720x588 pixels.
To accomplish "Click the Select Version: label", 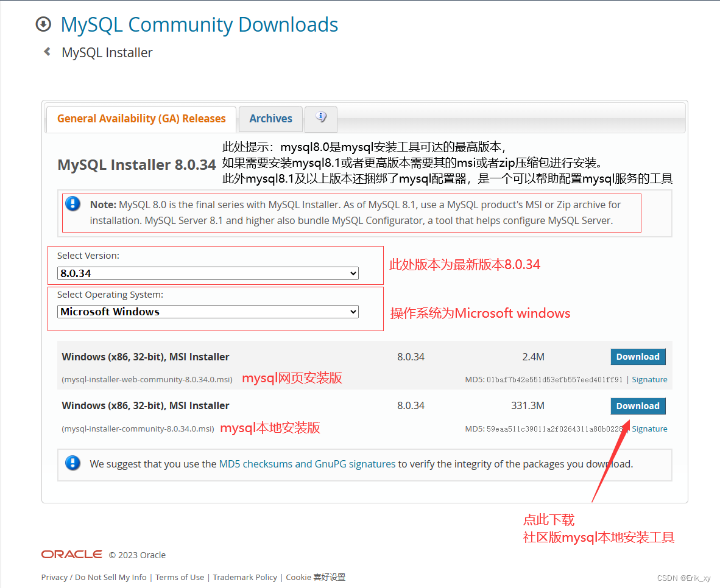I will [x=88, y=256].
